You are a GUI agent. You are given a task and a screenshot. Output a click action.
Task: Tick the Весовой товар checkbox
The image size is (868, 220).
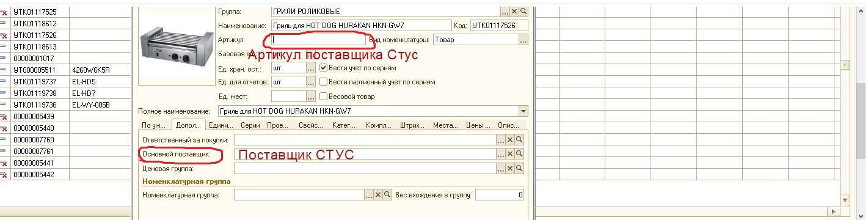click(x=324, y=96)
